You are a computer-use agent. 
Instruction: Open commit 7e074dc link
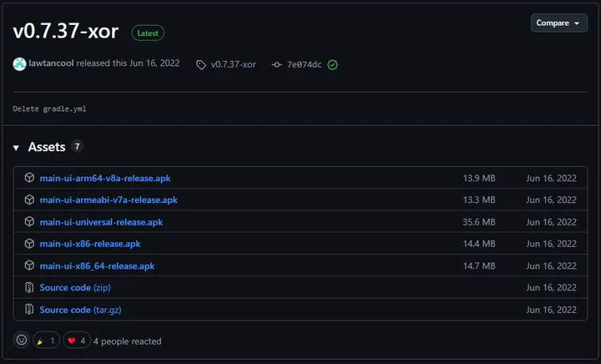[305, 65]
